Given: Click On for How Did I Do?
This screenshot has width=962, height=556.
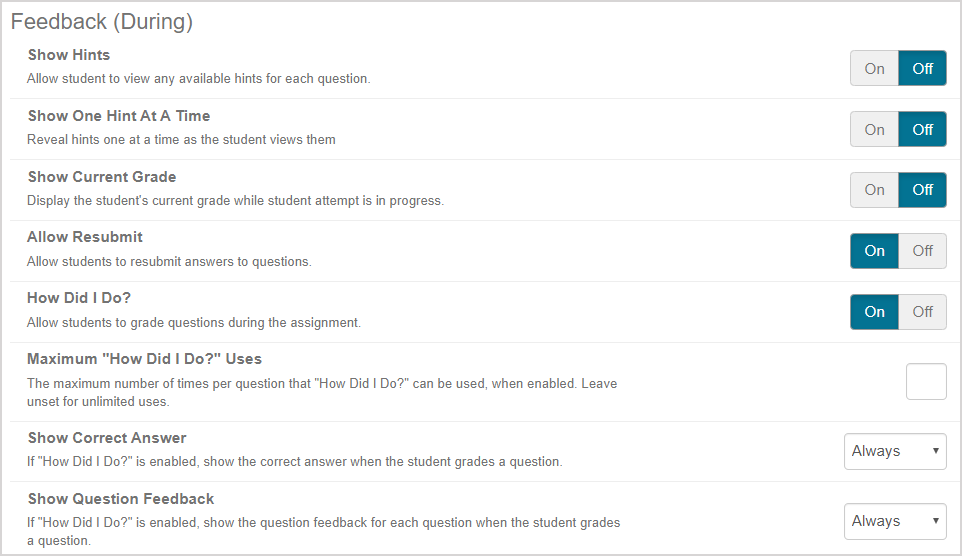Looking at the screenshot, I should click(x=874, y=312).
